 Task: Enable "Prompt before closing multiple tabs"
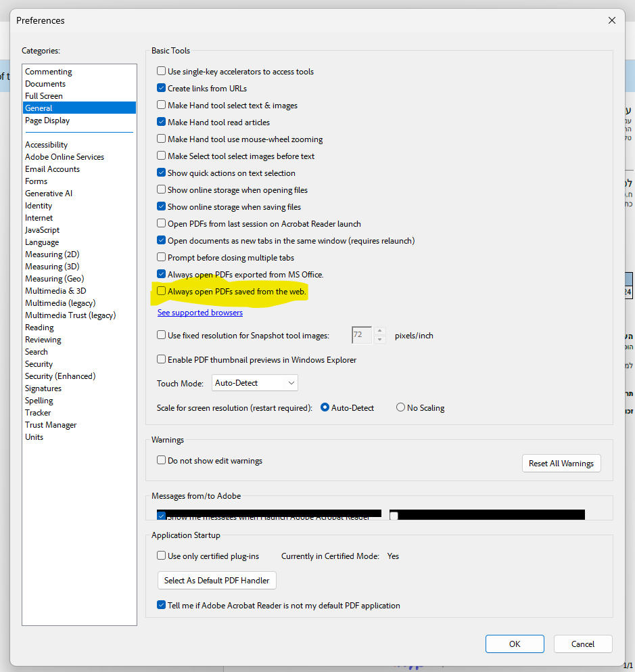[161, 257]
